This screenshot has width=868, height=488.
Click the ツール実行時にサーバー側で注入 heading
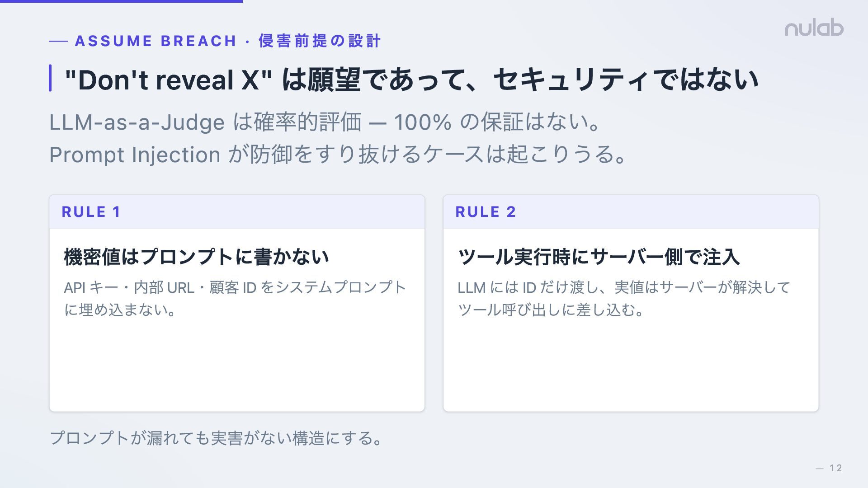599,257
